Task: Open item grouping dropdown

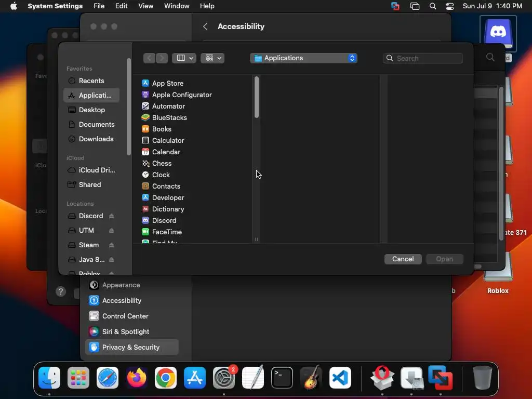Action: pos(212,58)
